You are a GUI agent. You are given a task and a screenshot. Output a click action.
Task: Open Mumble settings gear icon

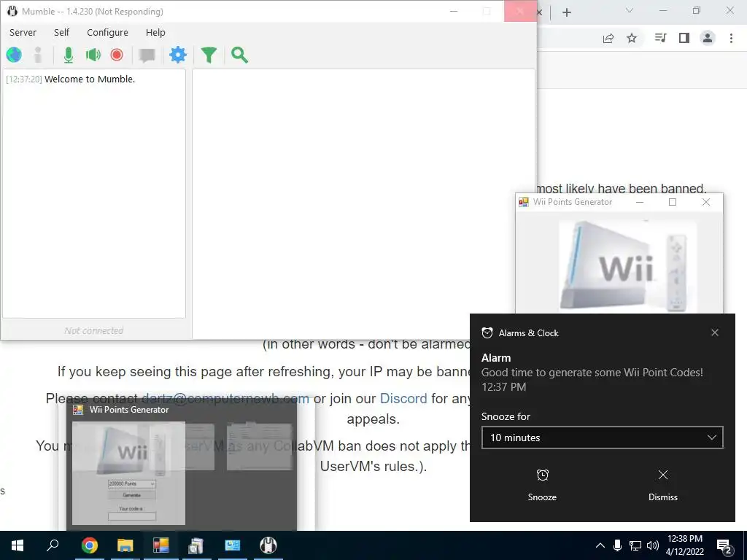pyautogui.click(x=178, y=55)
